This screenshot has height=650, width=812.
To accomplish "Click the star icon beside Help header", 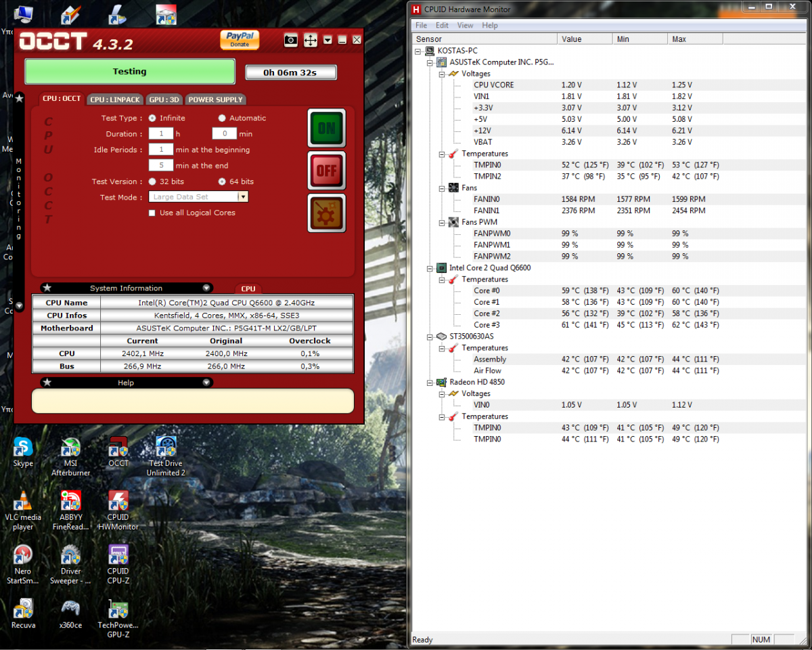I will [x=47, y=383].
